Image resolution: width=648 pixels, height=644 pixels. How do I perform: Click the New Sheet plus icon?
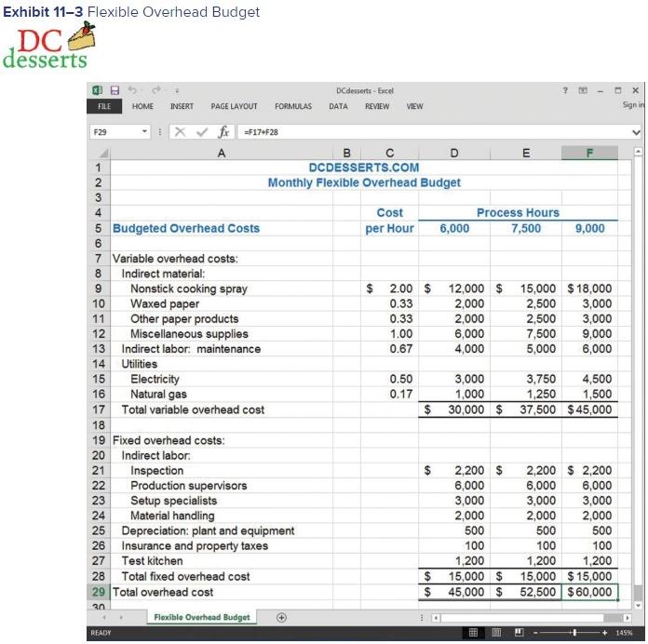[281, 618]
